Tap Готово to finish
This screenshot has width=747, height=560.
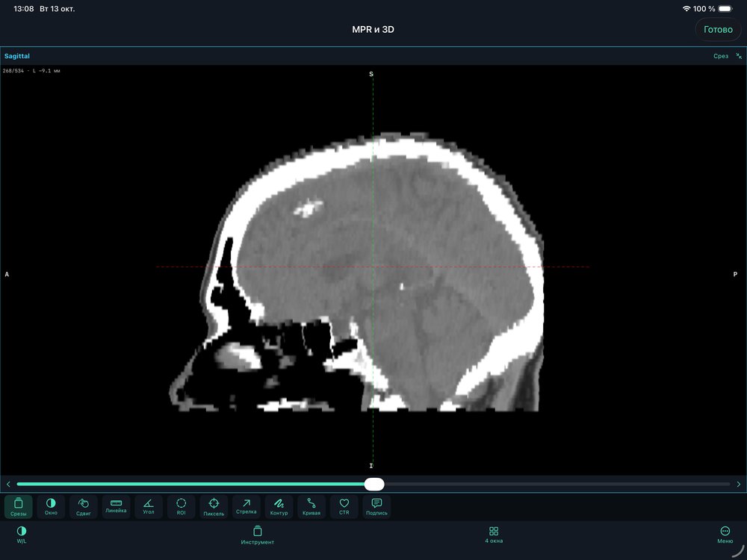click(718, 30)
